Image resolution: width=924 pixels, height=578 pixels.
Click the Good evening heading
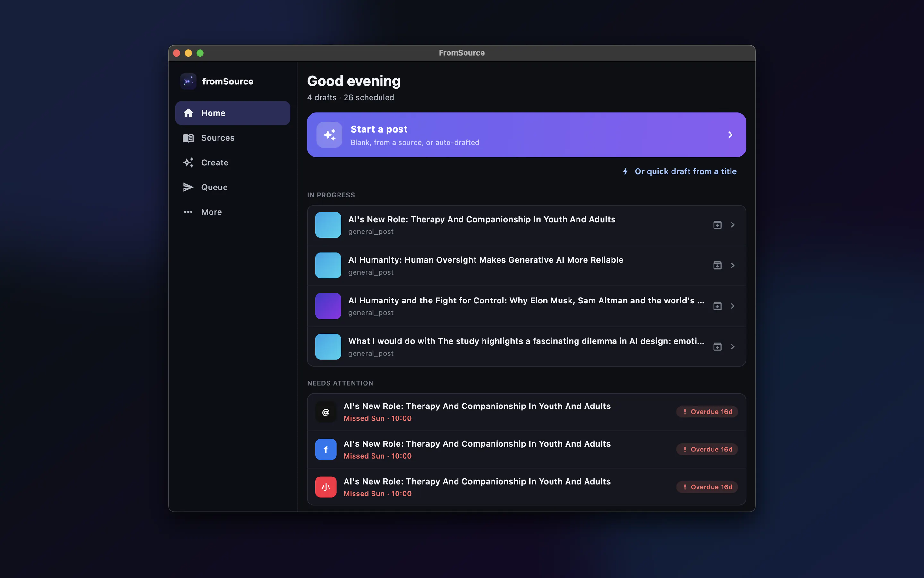354,81
